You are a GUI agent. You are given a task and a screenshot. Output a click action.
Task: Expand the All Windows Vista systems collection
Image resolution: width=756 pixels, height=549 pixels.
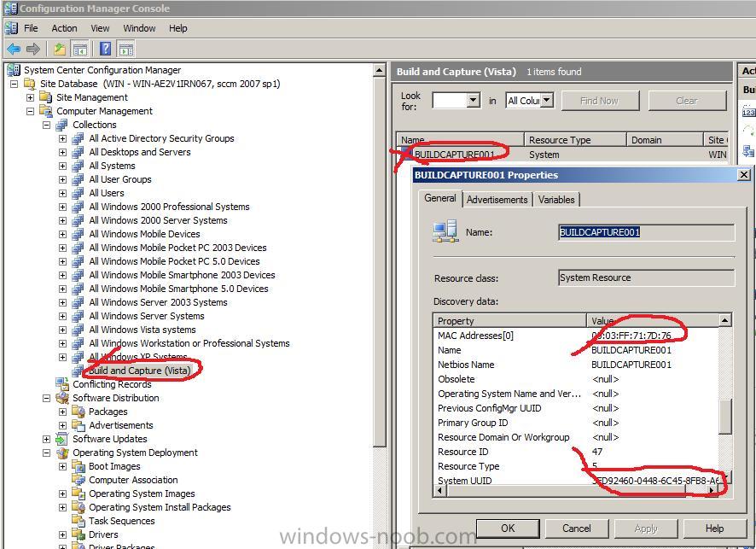point(62,330)
